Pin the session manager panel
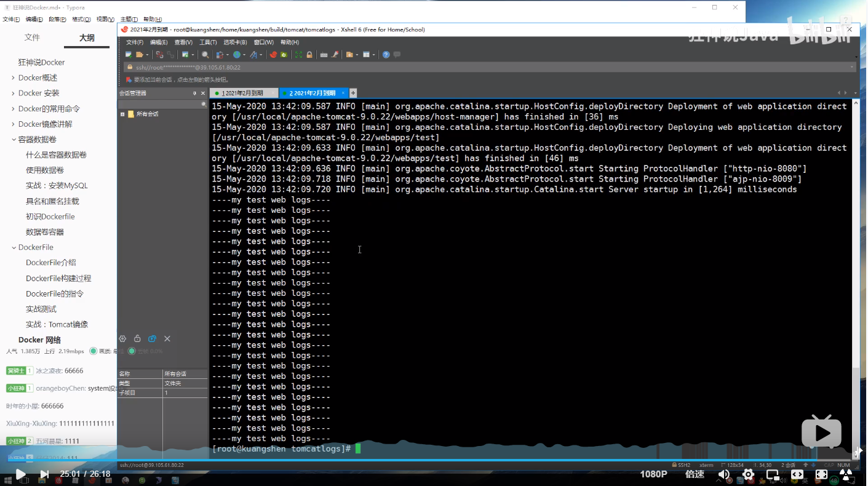Viewport: 868px width, 486px height. coord(194,93)
